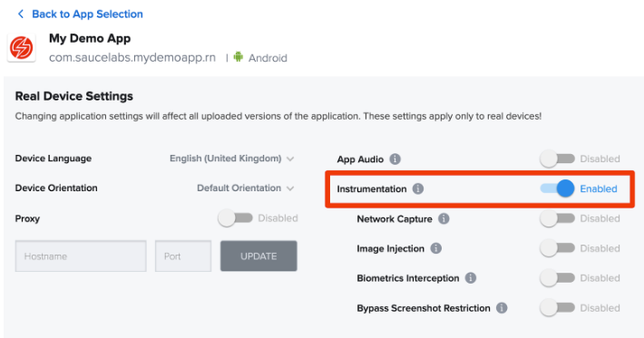Click the Network Capture info icon
This screenshot has height=338, width=644.
point(444,218)
